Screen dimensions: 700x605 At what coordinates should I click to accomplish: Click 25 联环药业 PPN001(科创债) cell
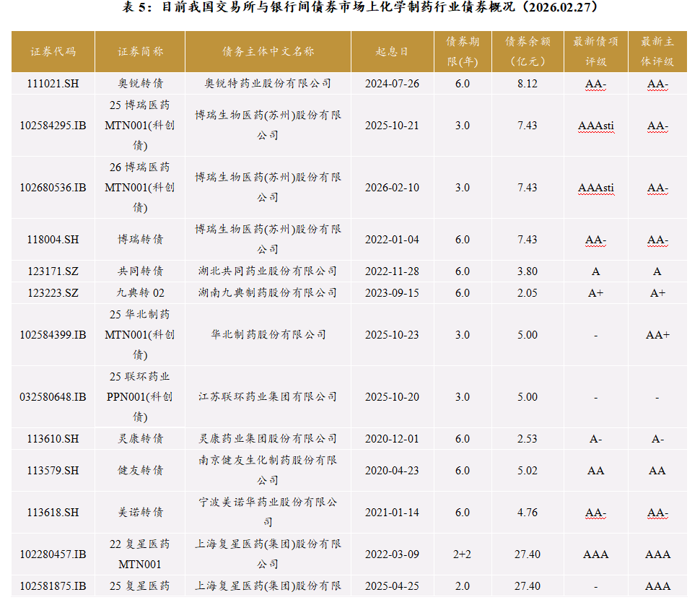[140, 397]
